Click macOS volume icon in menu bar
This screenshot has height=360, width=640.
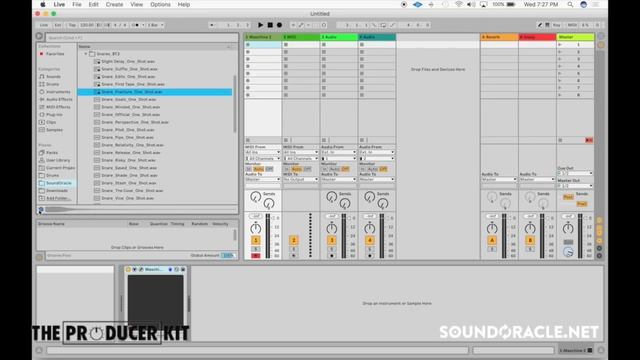[471, 4]
